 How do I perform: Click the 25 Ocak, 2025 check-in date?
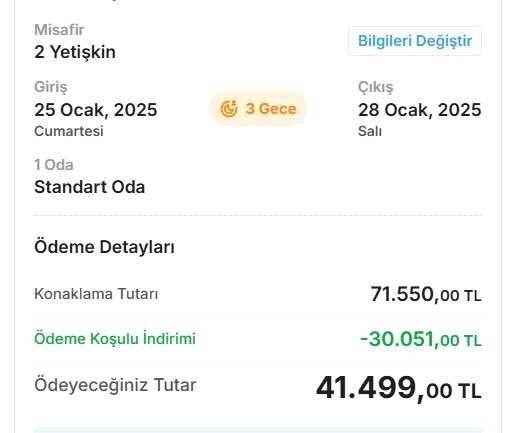(x=96, y=110)
